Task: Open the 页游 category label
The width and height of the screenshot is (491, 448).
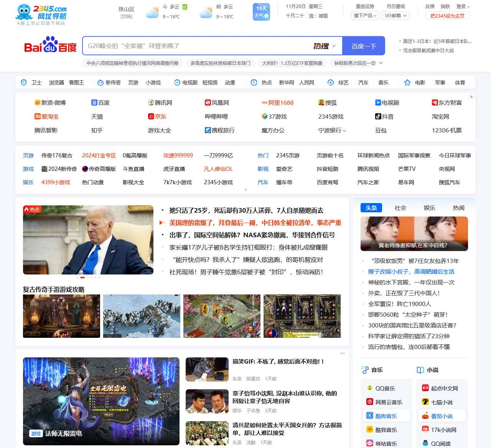Action: (x=28, y=155)
